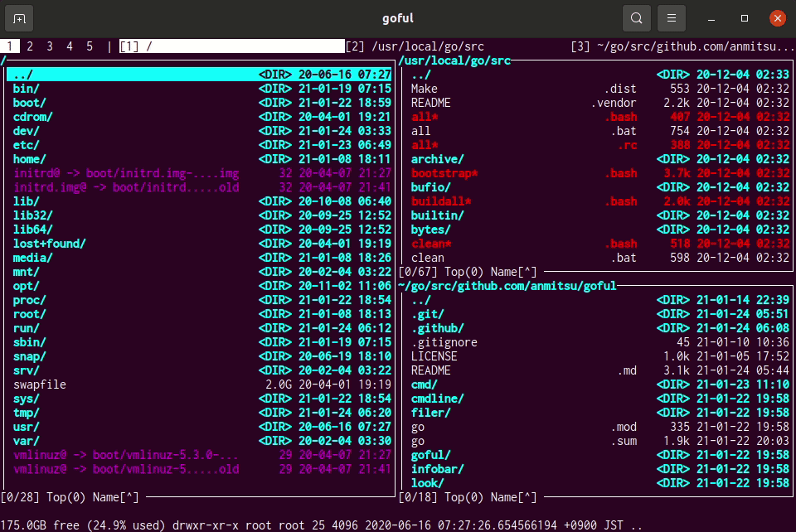Screen dimensions: 796x532
Task: Open the var/ directory
Action: 202,441
